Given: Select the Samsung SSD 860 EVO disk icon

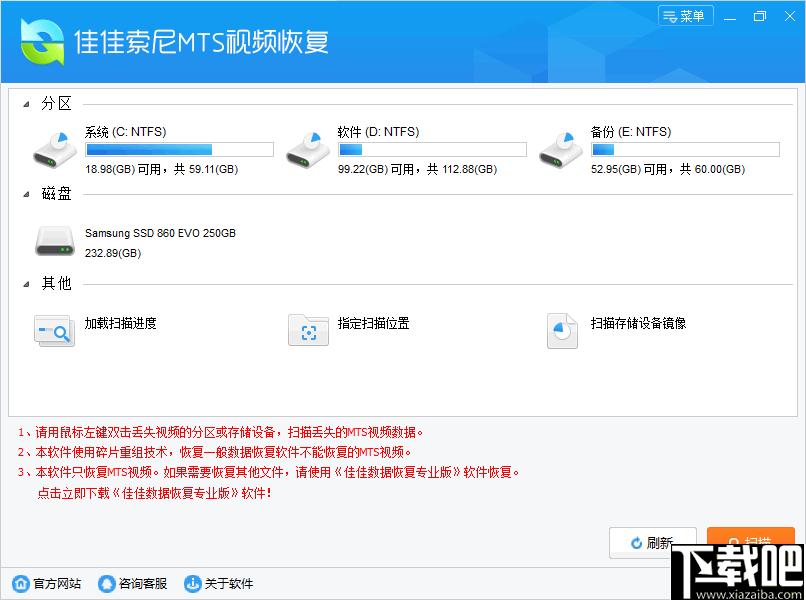Looking at the screenshot, I should tap(55, 241).
